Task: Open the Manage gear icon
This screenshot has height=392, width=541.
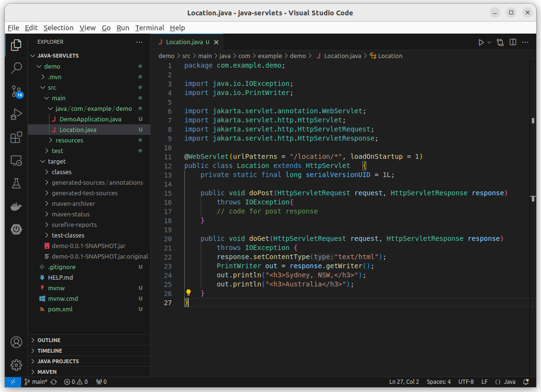Action: click(16, 365)
